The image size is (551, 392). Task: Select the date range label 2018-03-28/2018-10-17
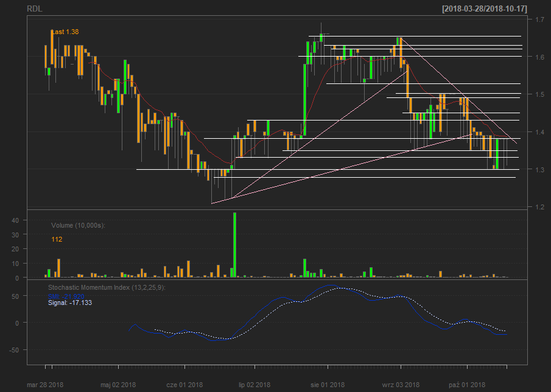click(485, 9)
